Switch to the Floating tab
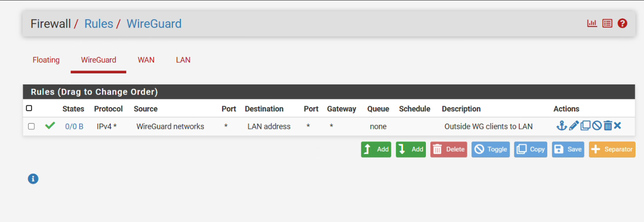Image resolution: width=644 pixels, height=222 pixels. tap(46, 60)
